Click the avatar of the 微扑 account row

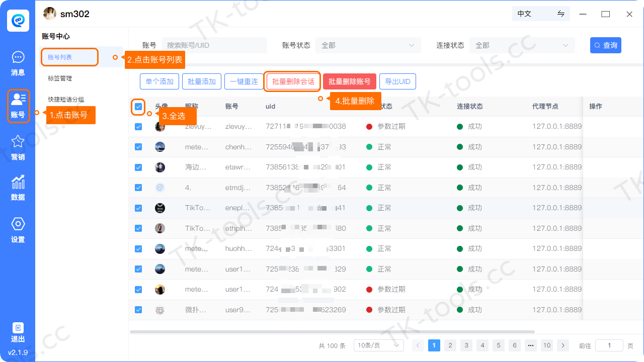pyautogui.click(x=160, y=310)
